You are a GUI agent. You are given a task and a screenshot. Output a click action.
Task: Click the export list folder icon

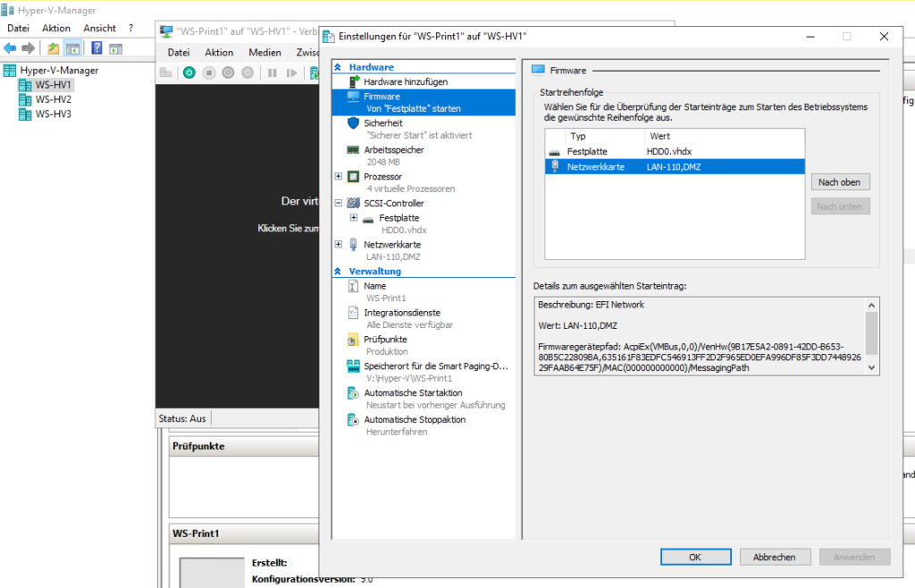tap(54, 47)
